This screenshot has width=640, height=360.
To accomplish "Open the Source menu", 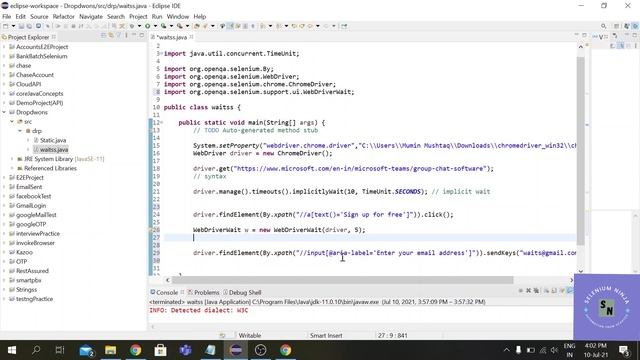I will [x=39, y=16].
